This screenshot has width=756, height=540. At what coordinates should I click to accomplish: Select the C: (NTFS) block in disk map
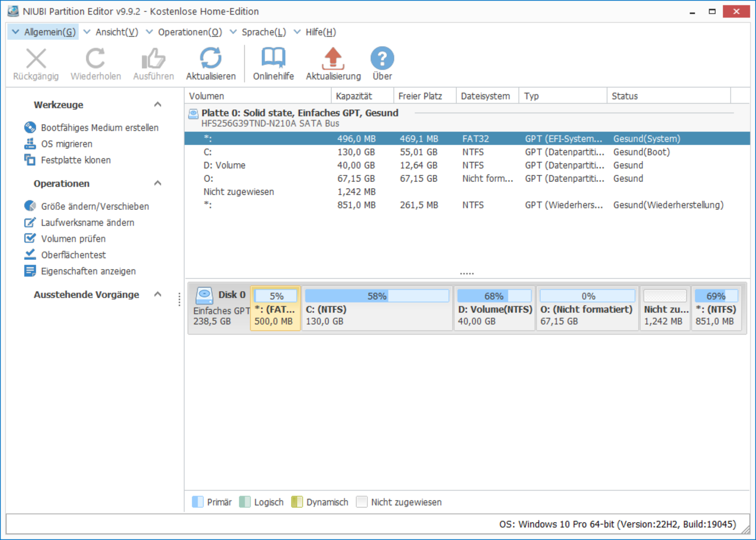pos(377,309)
